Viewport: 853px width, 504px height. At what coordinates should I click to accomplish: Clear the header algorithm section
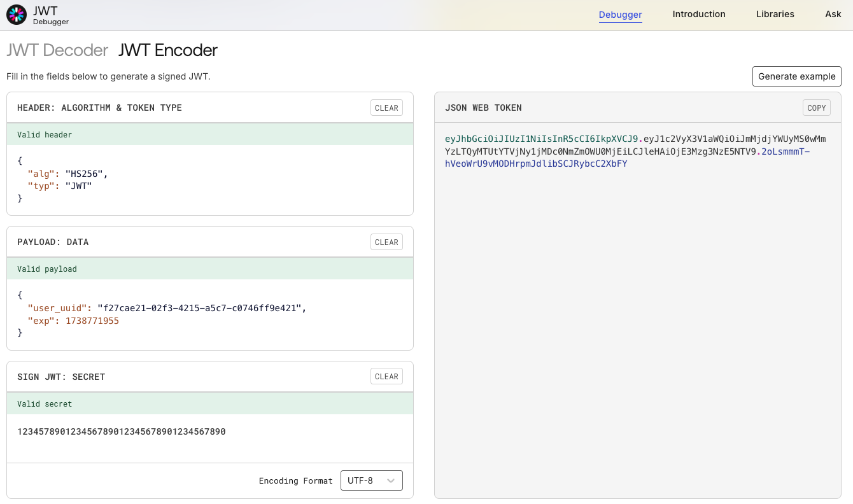pyautogui.click(x=386, y=108)
